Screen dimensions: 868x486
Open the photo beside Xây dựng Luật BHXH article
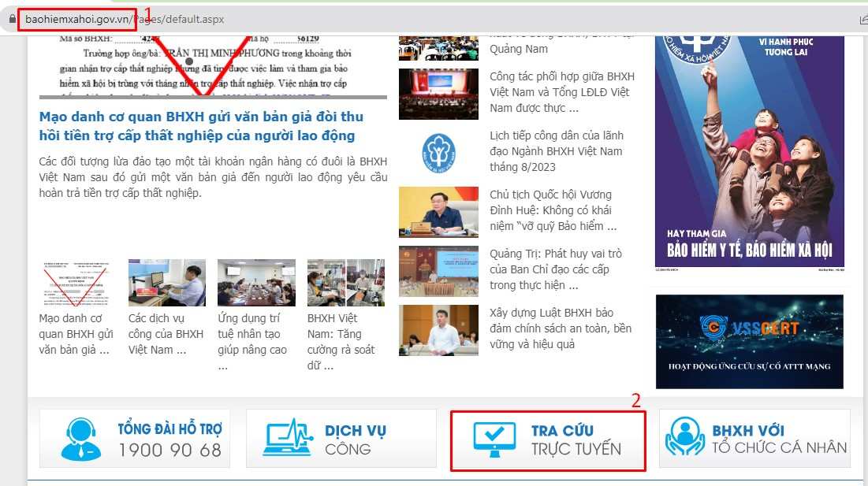pos(438,330)
